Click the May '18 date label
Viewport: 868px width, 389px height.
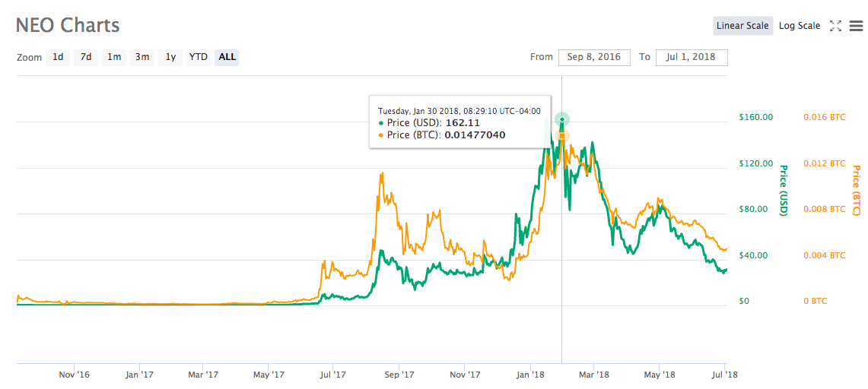click(x=660, y=375)
